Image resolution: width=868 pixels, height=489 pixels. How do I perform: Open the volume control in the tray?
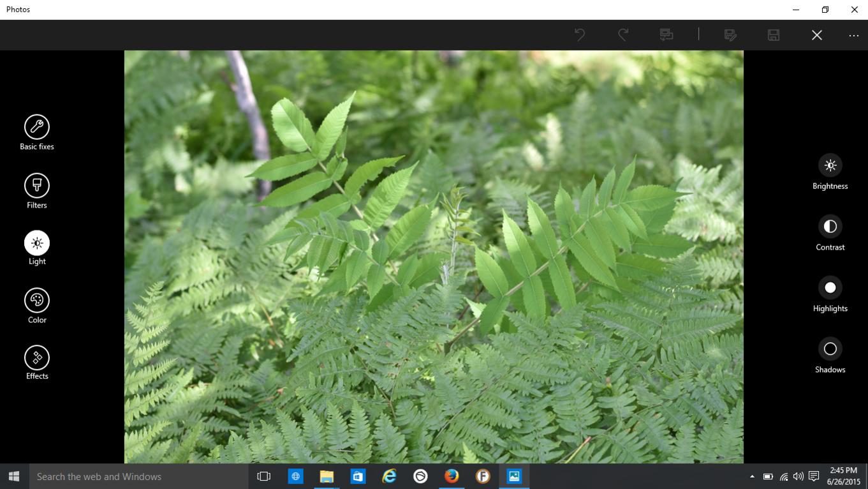(x=798, y=476)
